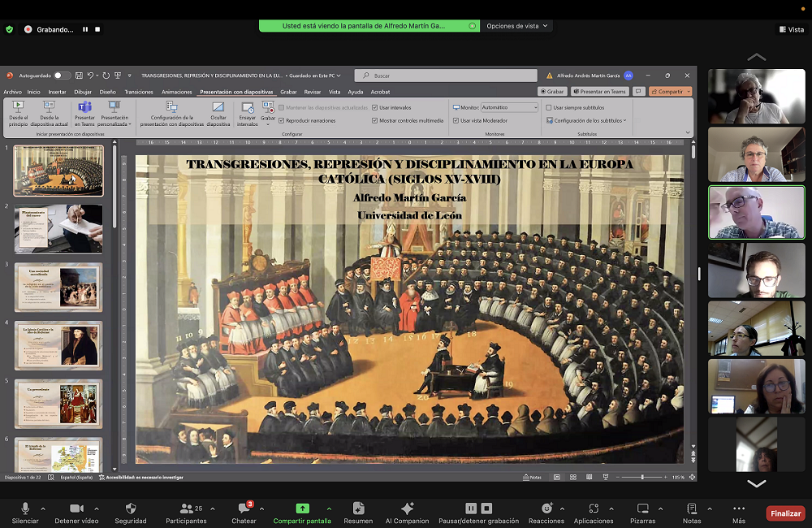Uncheck Mostrar controles multimedia checkbox
The image size is (812, 528).
(374, 121)
